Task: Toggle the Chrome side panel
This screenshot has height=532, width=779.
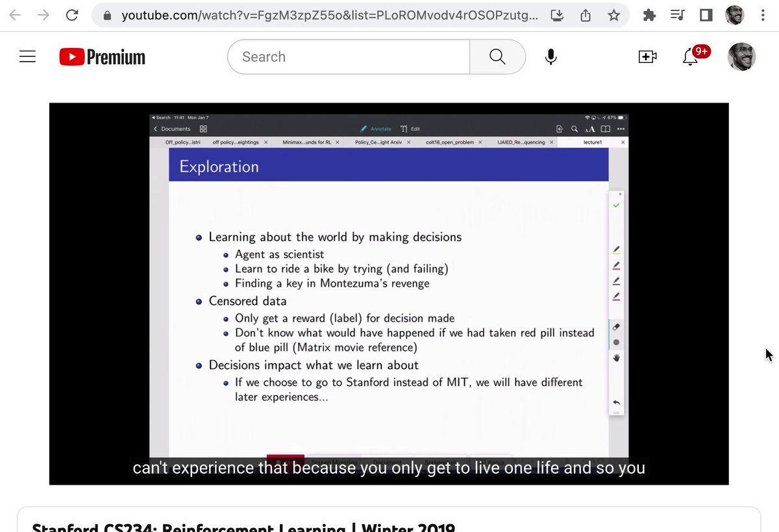Action: [x=706, y=16]
